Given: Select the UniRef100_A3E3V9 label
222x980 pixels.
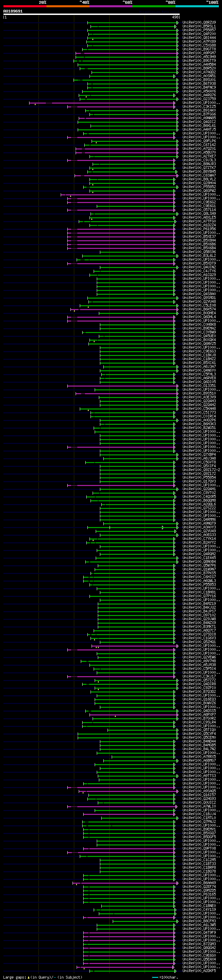Looking at the screenshot, I should 199,397.
